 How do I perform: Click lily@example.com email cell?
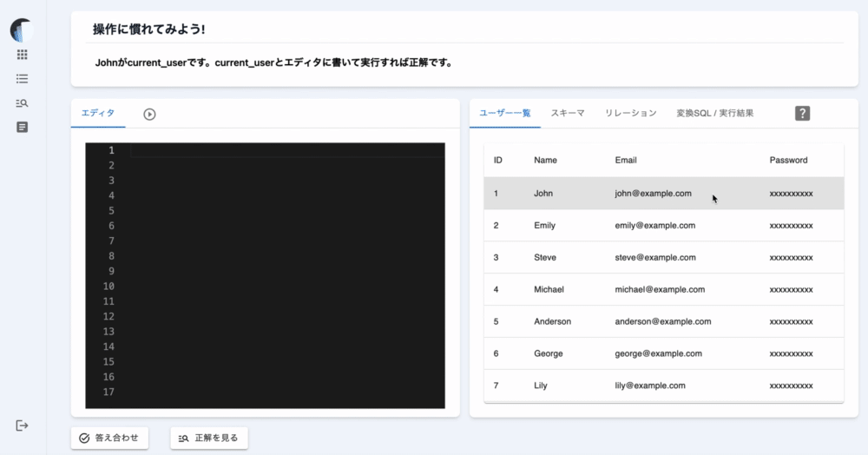click(650, 386)
